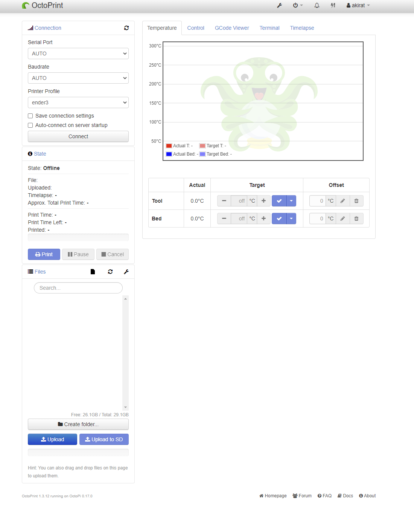This screenshot has height=532, width=414.
Task: Confirm Tool target temperature with checkmark
Action: (279, 201)
